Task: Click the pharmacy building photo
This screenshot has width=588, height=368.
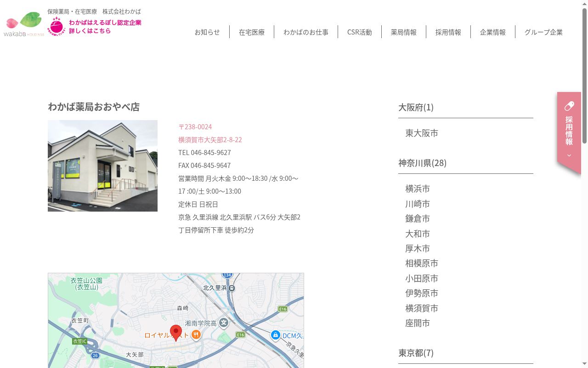Action: (102, 166)
